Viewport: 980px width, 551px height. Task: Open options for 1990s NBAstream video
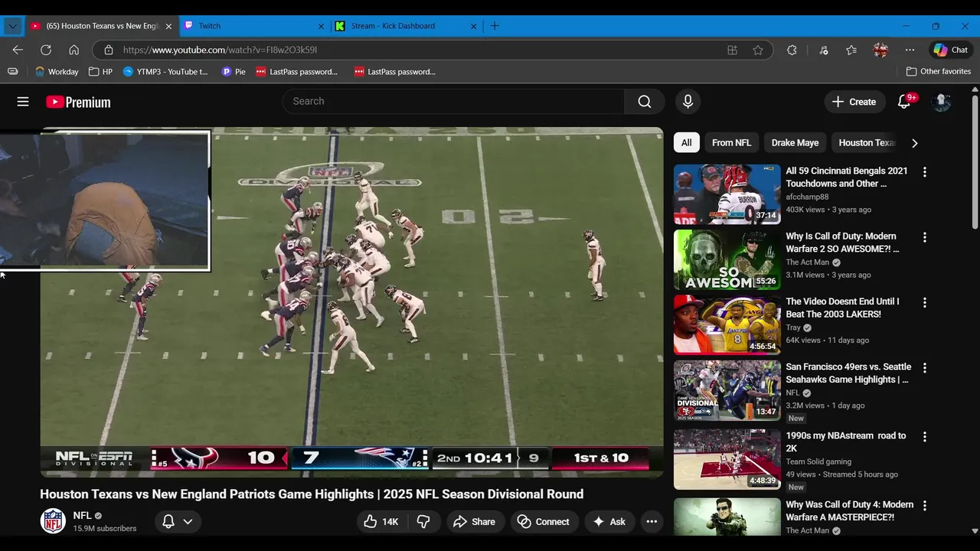tap(924, 437)
